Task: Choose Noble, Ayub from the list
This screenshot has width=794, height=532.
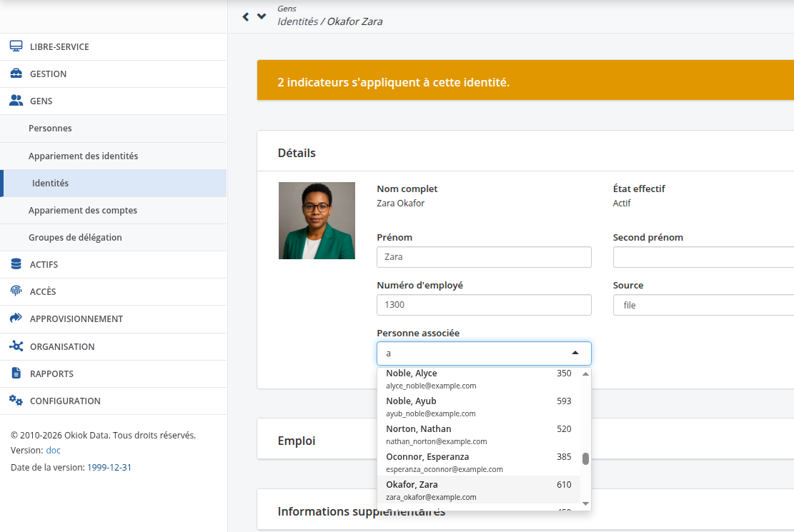Action: tap(479, 407)
